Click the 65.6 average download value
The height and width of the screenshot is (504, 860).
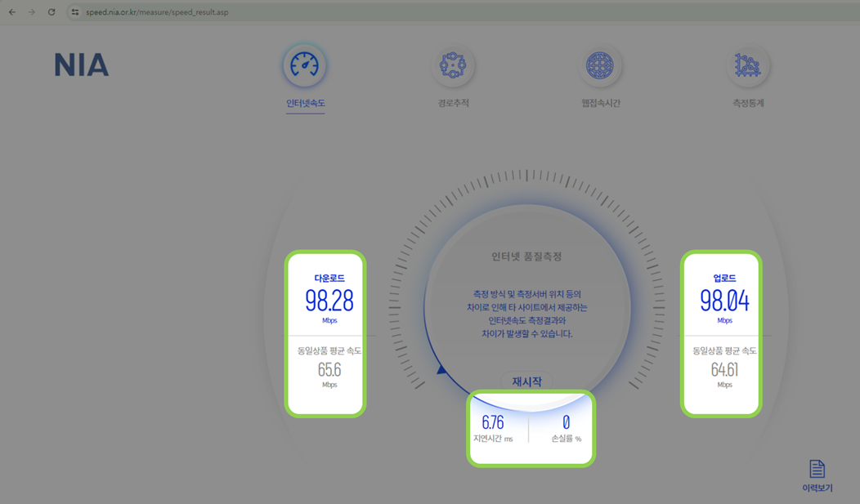point(329,370)
